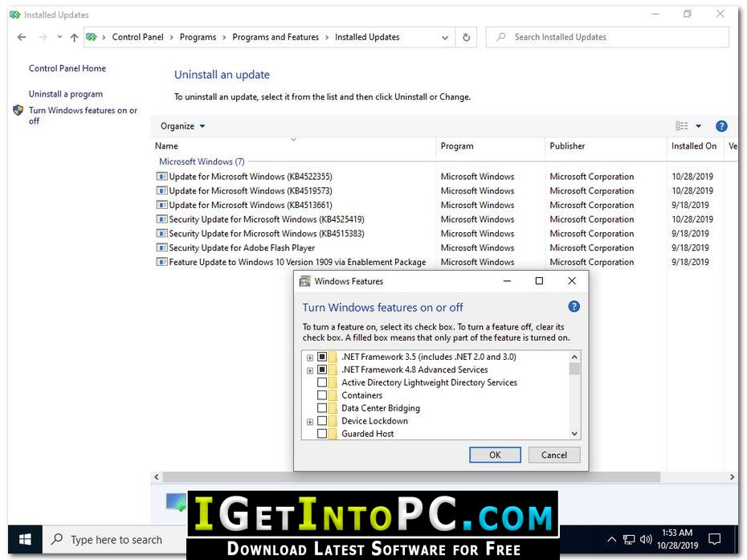Click the Windows Features title bar icon

[x=305, y=281]
